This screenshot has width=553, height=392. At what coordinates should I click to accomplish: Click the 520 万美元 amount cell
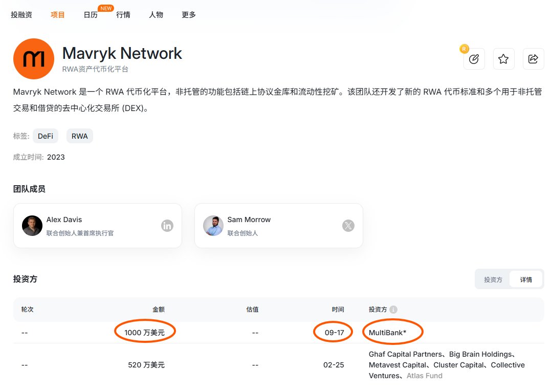[146, 365]
